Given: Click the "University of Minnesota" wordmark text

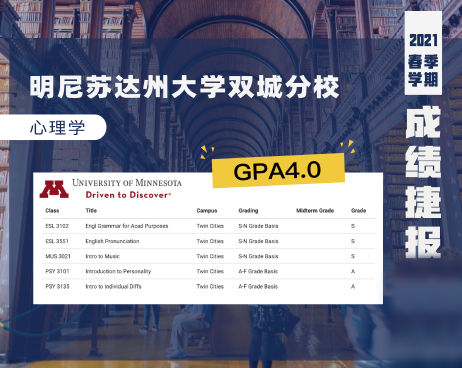Looking at the screenshot, I should pyautogui.click(x=127, y=183).
